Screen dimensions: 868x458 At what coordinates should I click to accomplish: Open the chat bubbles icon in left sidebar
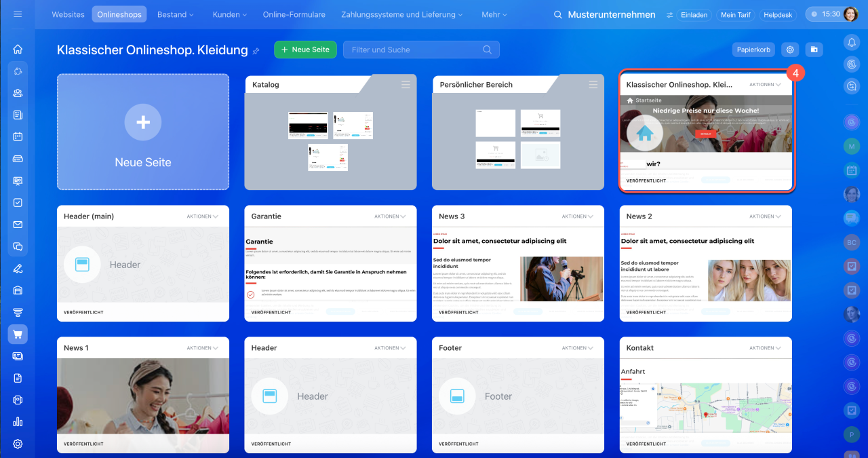pos(18,246)
